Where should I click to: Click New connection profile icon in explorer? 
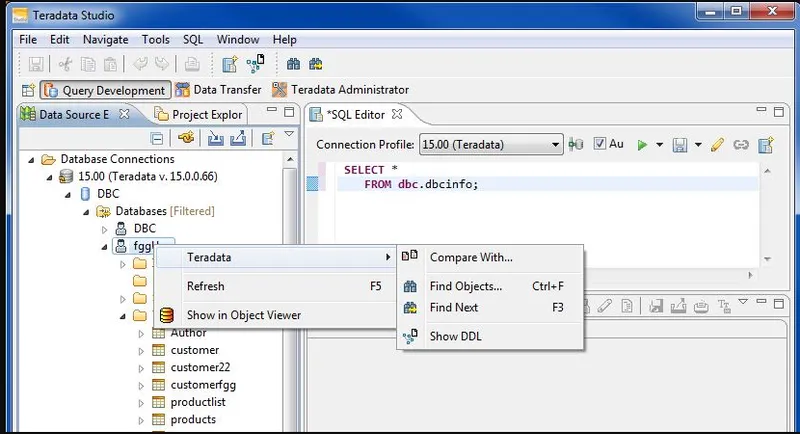(x=268, y=138)
